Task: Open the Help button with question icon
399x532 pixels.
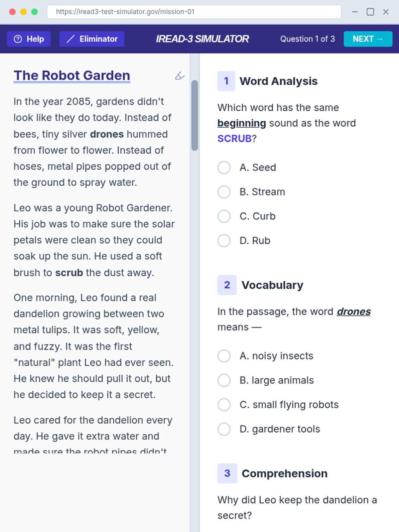Action: [29, 39]
